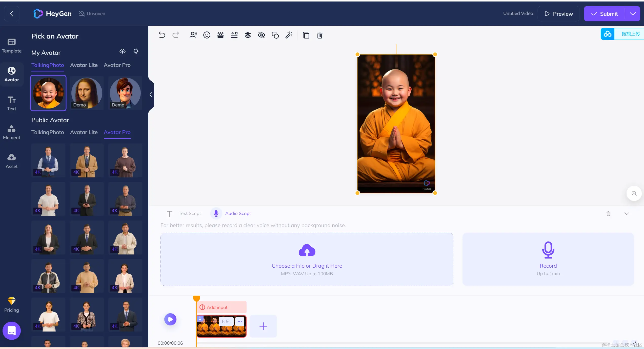Screen dimensions: 644x349
Task: Click the trash icon in top toolbar
Action: tap(319, 35)
